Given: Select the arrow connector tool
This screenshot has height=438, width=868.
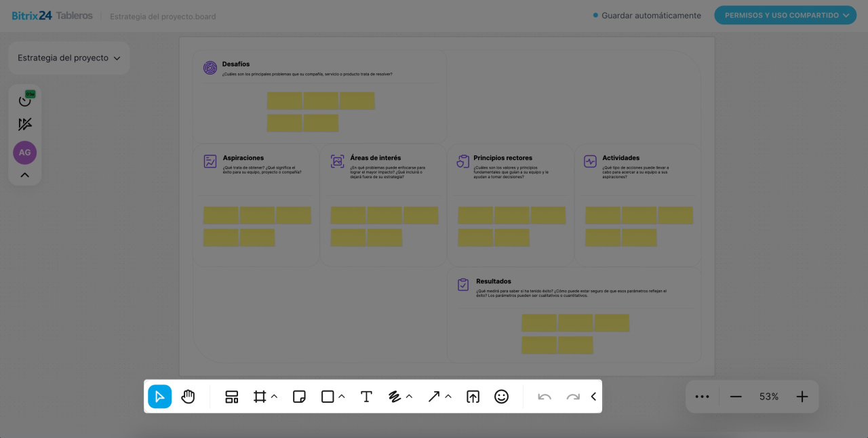Looking at the screenshot, I should point(434,397).
